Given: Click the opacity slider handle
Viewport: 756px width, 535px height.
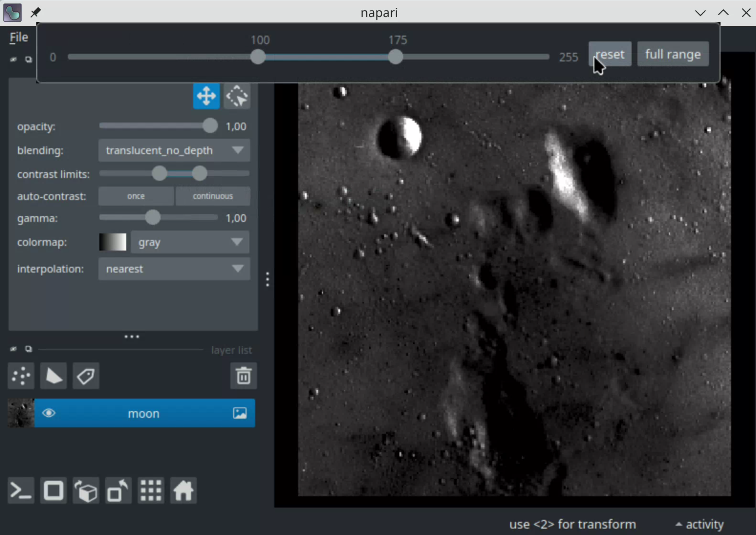Looking at the screenshot, I should click(210, 126).
